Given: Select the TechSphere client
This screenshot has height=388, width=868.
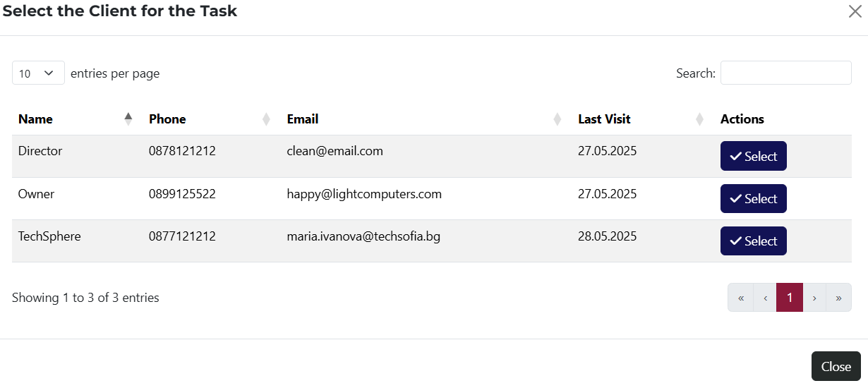Looking at the screenshot, I should tap(753, 241).
